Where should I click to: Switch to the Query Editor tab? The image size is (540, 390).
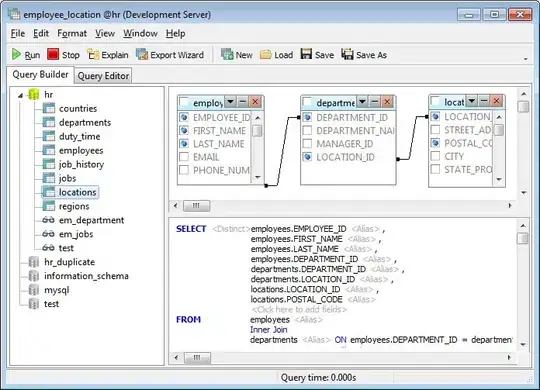pos(103,76)
